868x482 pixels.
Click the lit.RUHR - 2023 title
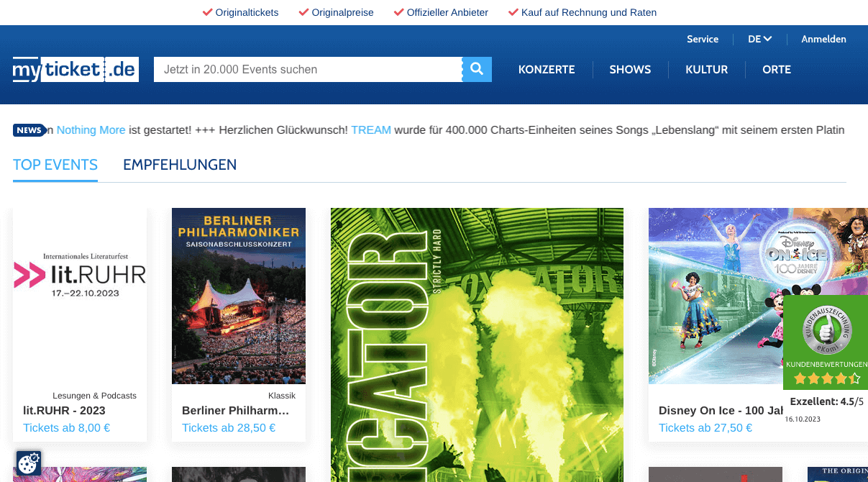click(64, 411)
